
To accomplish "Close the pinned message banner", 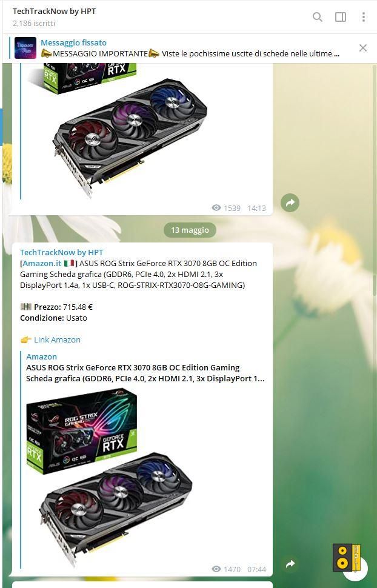I will pos(362,48).
